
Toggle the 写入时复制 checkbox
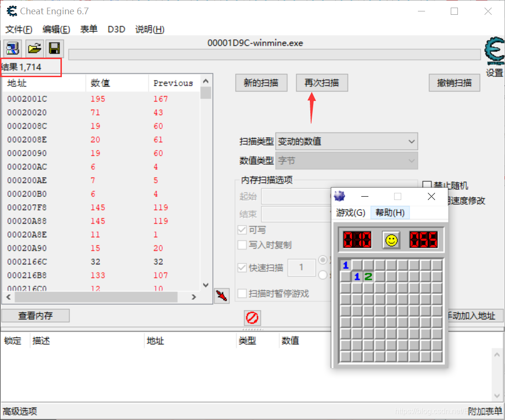point(242,245)
